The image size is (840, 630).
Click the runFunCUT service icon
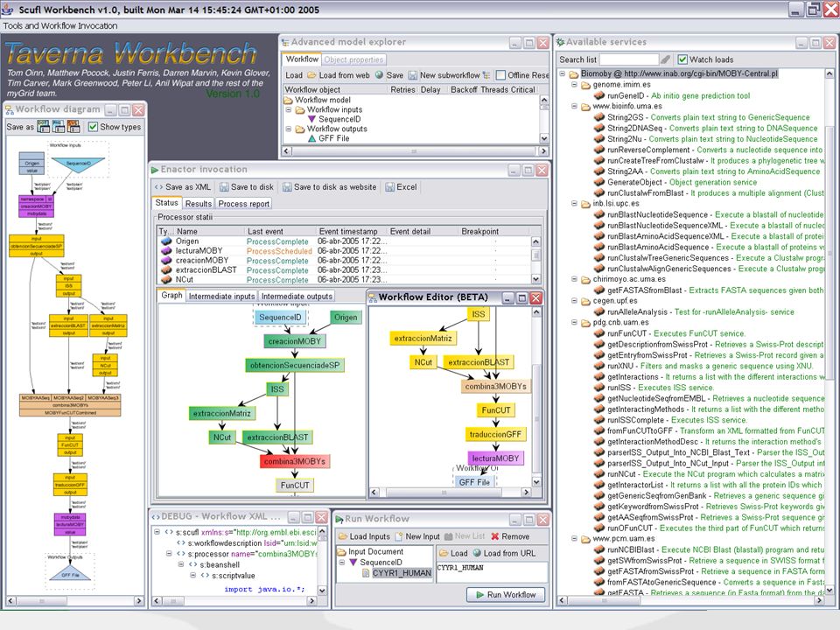click(599, 333)
